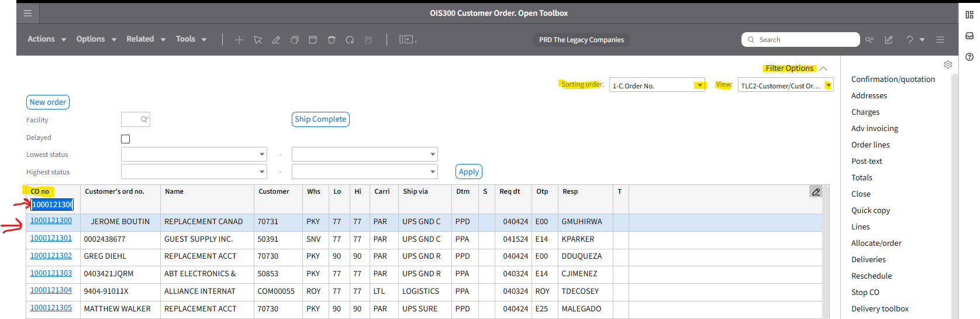Open order link 1000121303

pyautogui.click(x=51, y=273)
